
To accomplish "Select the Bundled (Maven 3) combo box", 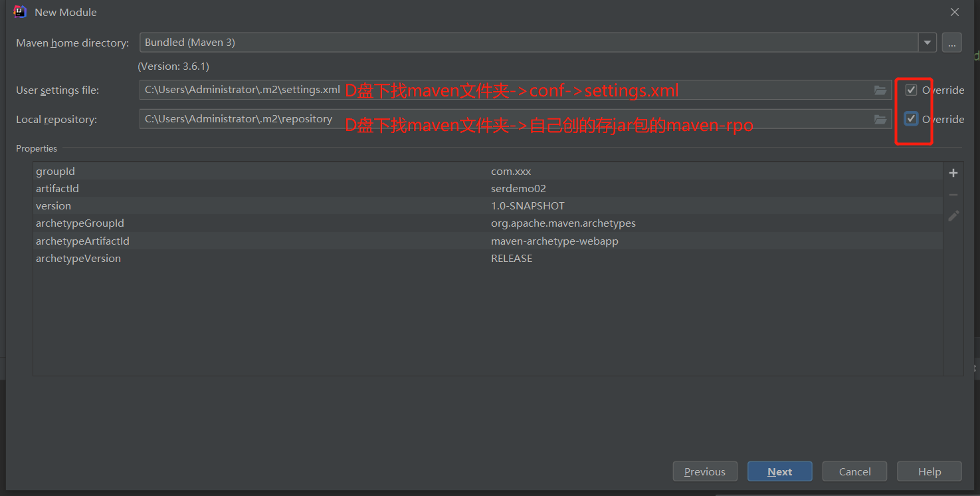I will point(538,43).
